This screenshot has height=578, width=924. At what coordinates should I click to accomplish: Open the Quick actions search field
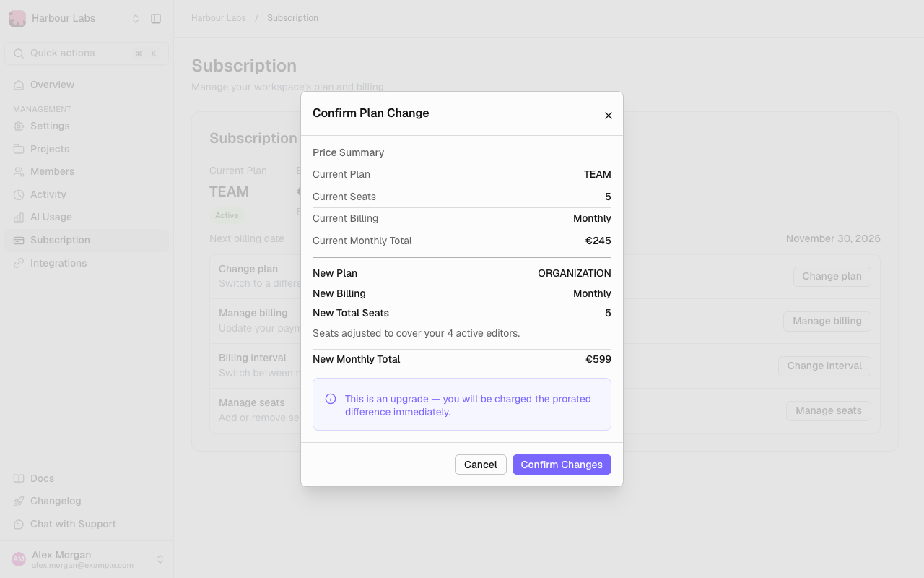[x=87, y=53]
